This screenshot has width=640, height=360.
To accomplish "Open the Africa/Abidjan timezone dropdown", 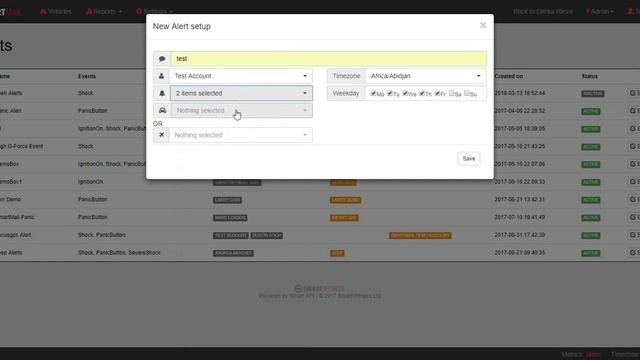I will point(426,76).
